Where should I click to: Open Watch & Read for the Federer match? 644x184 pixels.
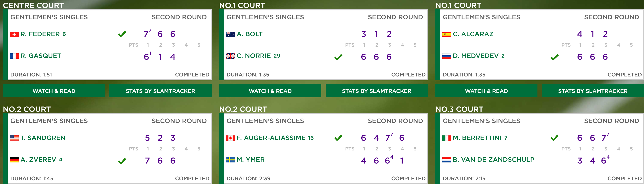54,91
